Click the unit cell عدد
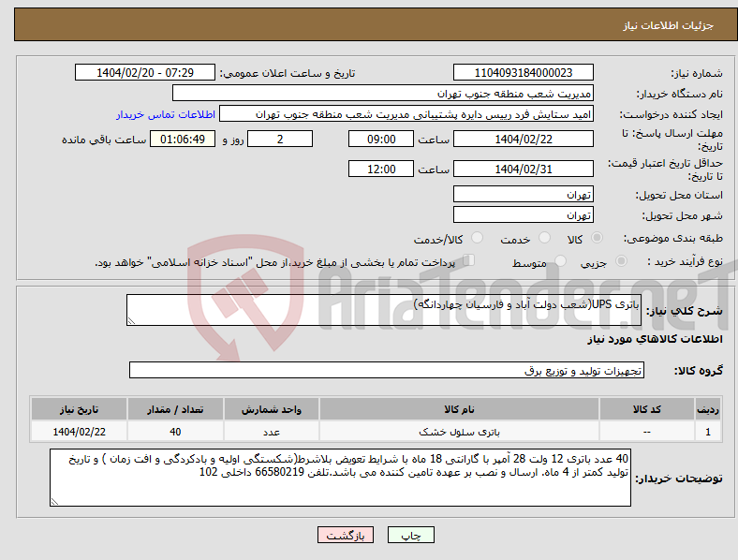This screenshot has height=560, width=738. coord(272,432)
